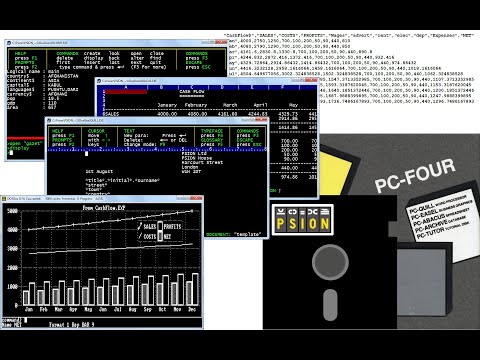Click the red highlighted cell in Abacus
This screenshot has height=360, width=480.
[126, 92]
